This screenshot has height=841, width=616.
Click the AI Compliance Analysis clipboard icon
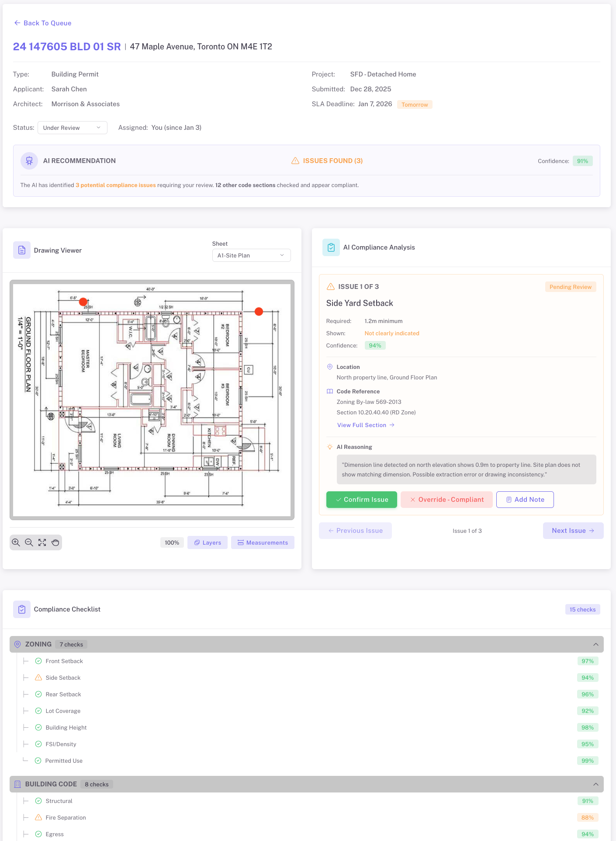[x=331, y=247]
